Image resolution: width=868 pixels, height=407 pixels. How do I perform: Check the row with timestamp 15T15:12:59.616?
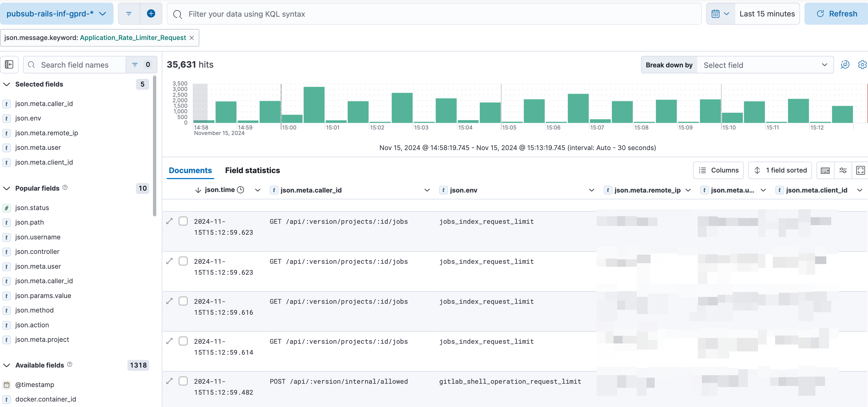click(183, 301)
